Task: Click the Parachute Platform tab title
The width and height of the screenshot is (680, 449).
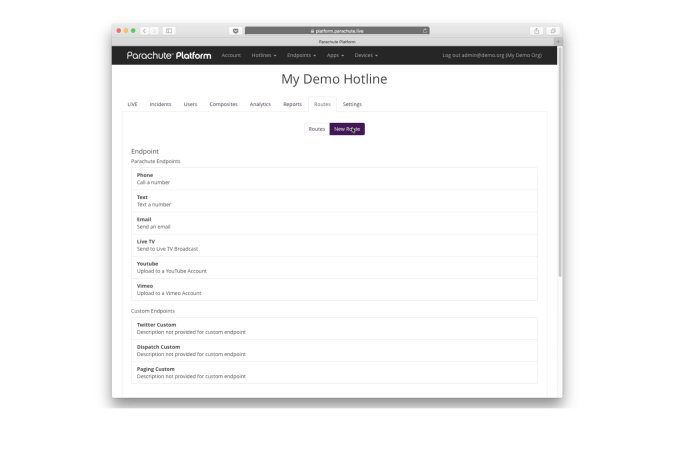Action: 337,42
